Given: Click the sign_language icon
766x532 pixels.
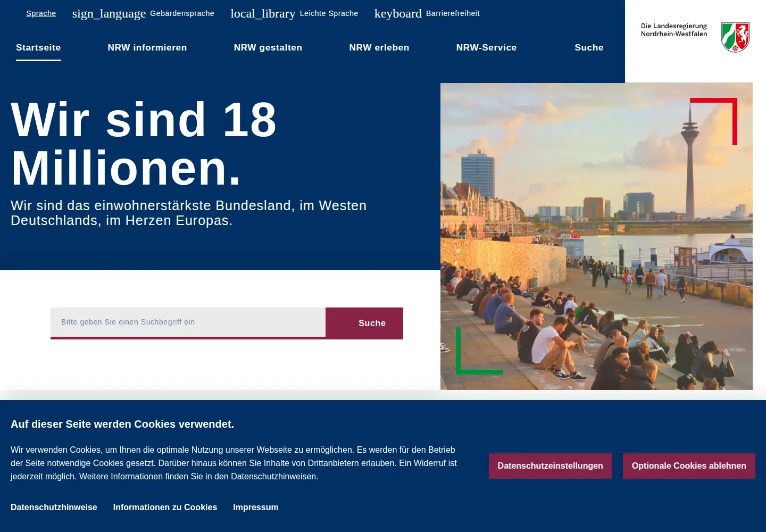Looking at the screenshot, I should point(109,13).
